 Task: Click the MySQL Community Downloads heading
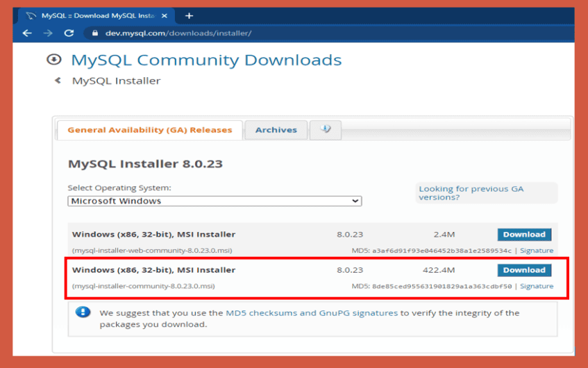click(206, 60)
